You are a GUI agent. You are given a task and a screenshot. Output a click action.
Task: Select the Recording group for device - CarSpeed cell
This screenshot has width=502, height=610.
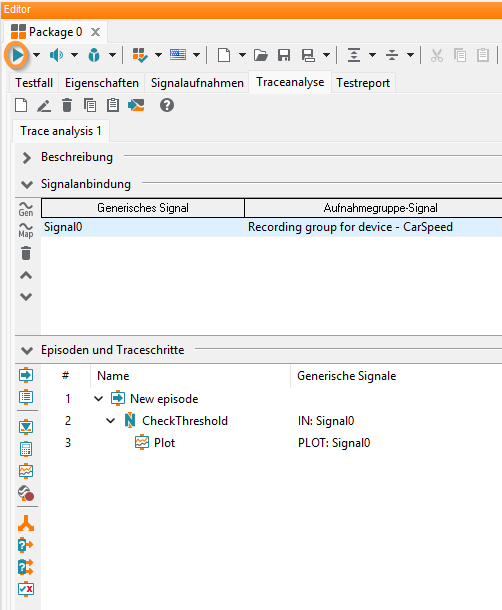point(373,227)
